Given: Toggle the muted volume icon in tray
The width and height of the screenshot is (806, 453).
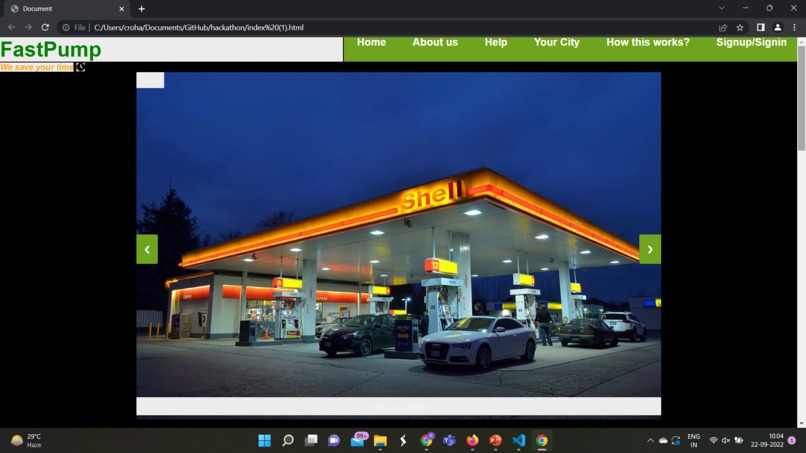Looking at the screenshot, I should coord(726,441).
